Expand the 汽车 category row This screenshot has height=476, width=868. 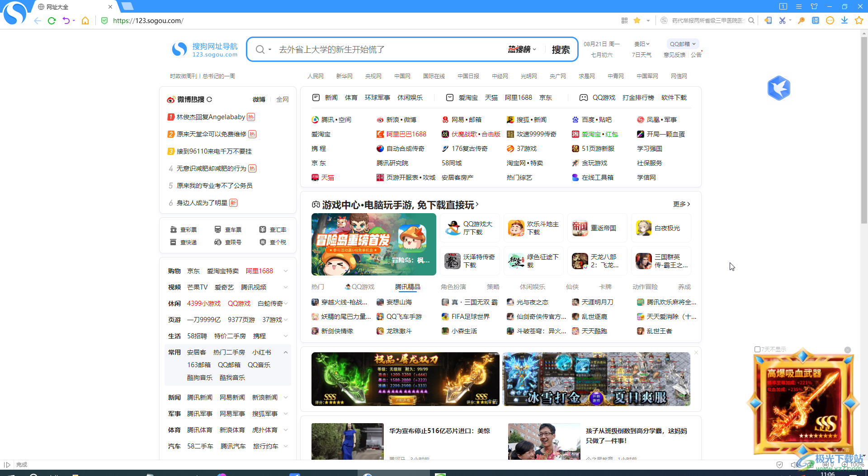coord(285,446)
